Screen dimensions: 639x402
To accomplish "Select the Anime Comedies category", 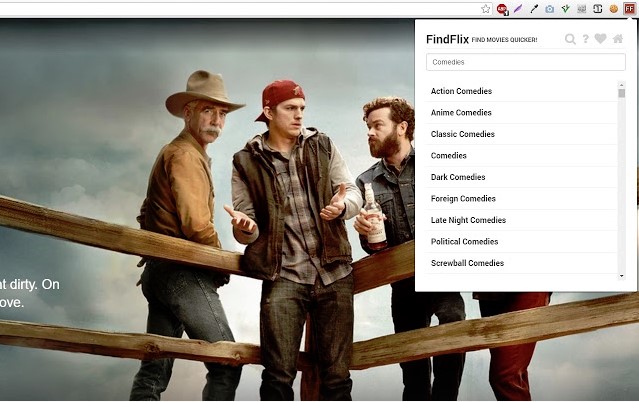I will pyautogui.click(x=522, y=113).
